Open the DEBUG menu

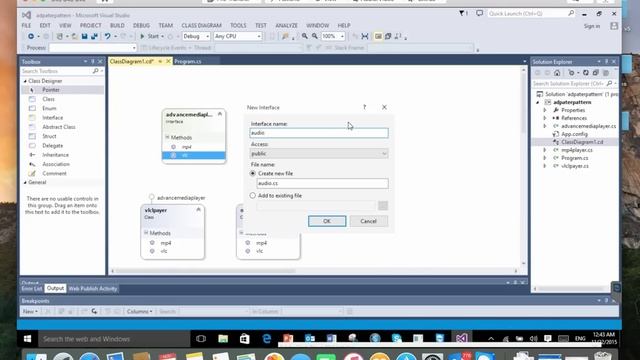click(141, 25)
